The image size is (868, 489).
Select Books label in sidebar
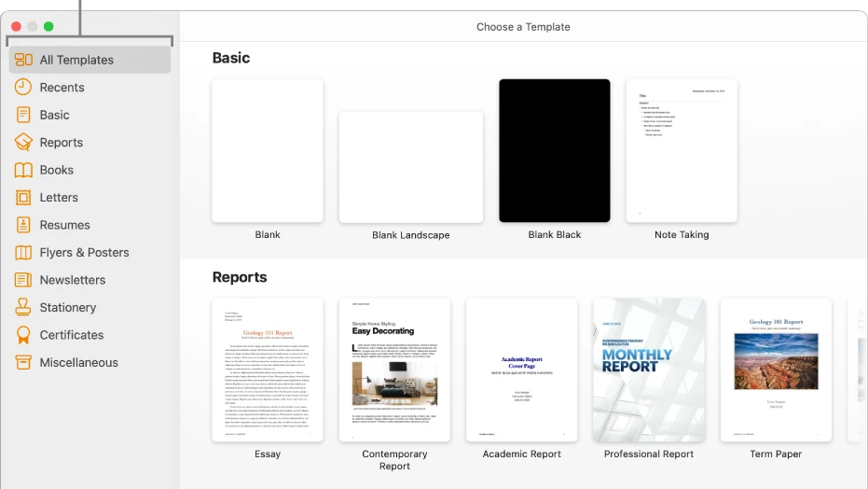coord(57,170)
